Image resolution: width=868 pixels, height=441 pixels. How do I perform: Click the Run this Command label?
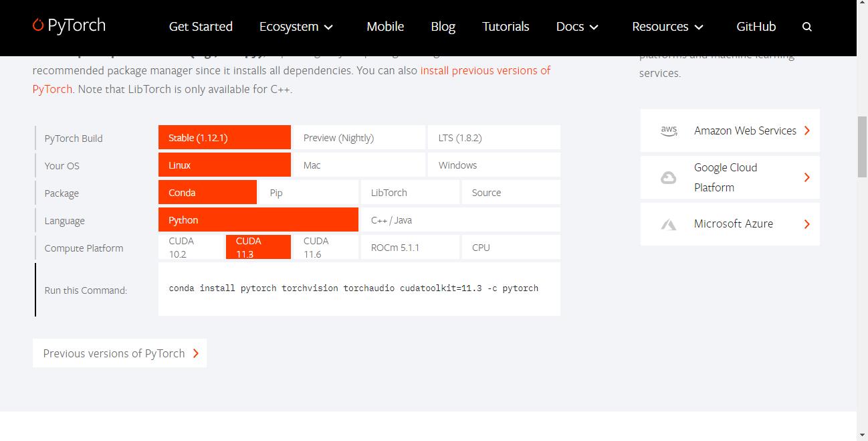click(x=86, y=290)
